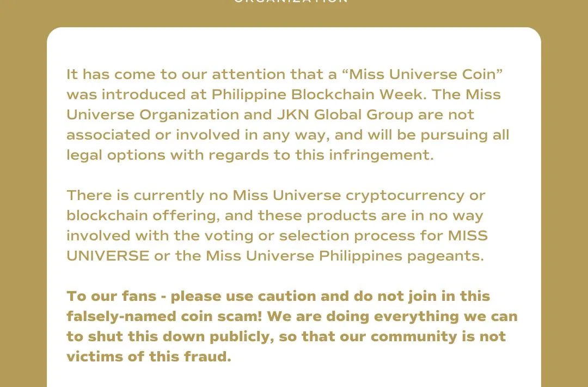The image size is (588, 387).
Task: Click the bold phrase "falsely-named coin scam!"
Action: 164,317
